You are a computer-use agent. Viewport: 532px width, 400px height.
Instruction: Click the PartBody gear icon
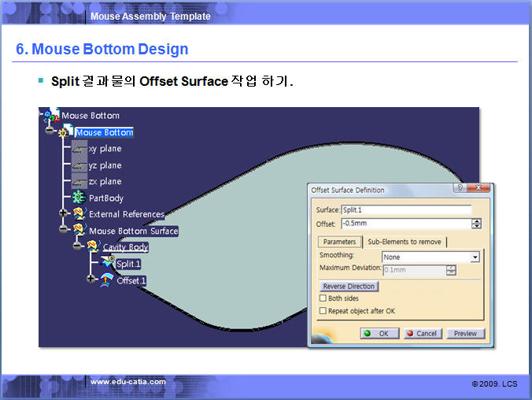pyautogui.click(x=79, y=198)
